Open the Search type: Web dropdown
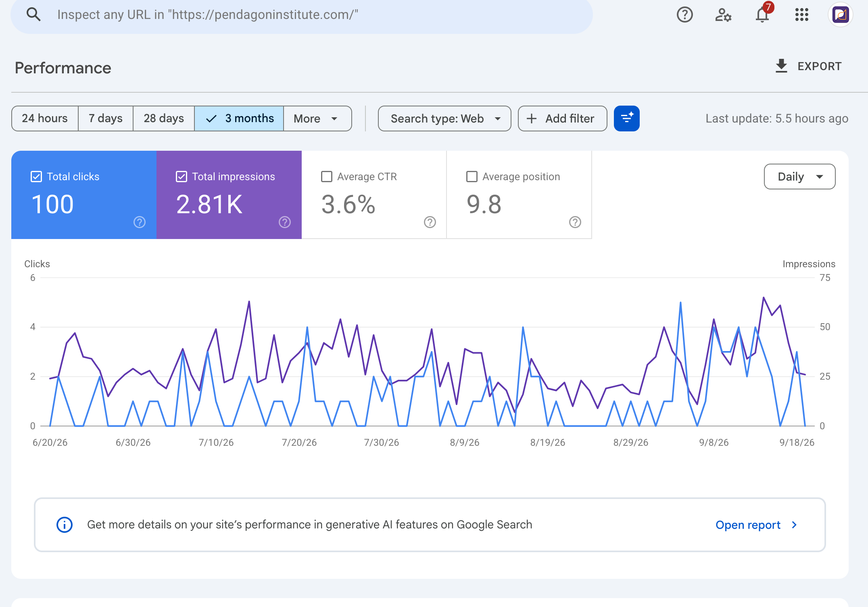868x607 pixels. tap(444, 118)
